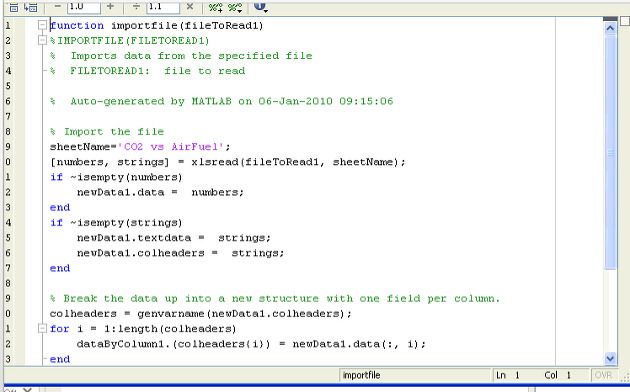Screen dimensions: 630x392
Task: Click the final 'end' keyword closing the for loop
Action: tap(60, 359)
